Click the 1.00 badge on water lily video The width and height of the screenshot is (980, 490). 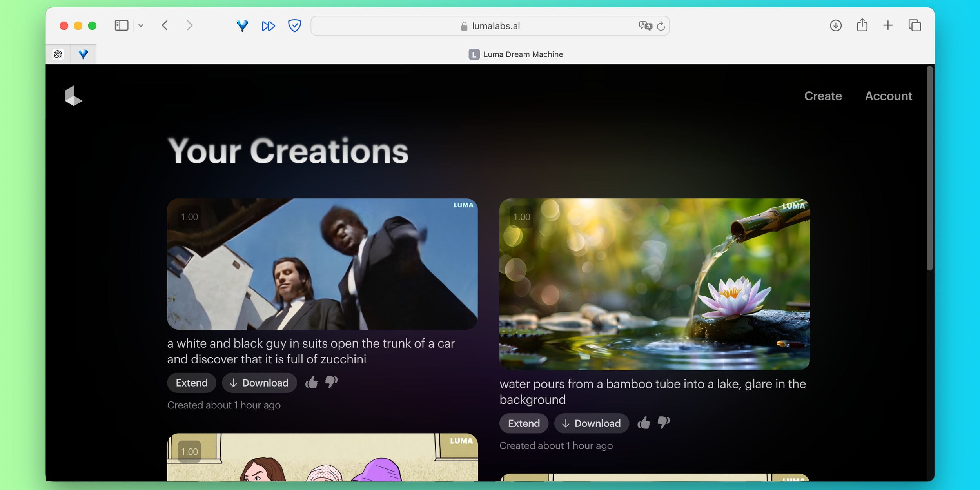click(x=522, y=217)
